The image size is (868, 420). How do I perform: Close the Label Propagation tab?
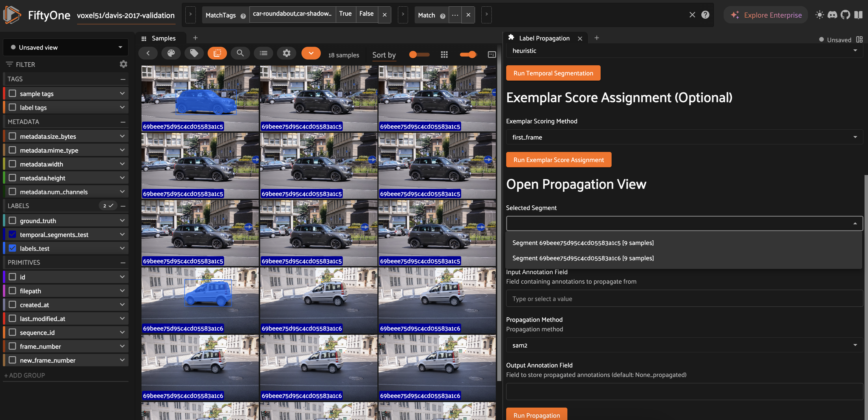[x=580, y=38]
